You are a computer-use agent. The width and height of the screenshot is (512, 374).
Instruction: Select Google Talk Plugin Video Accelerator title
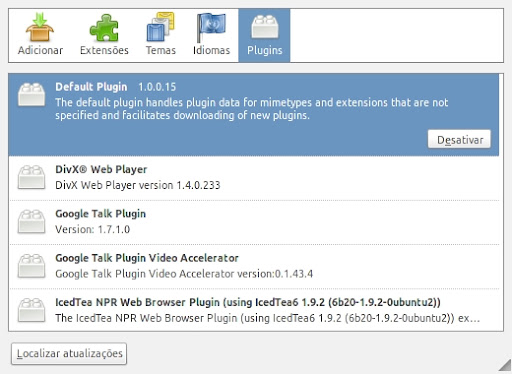pos(147,258)
